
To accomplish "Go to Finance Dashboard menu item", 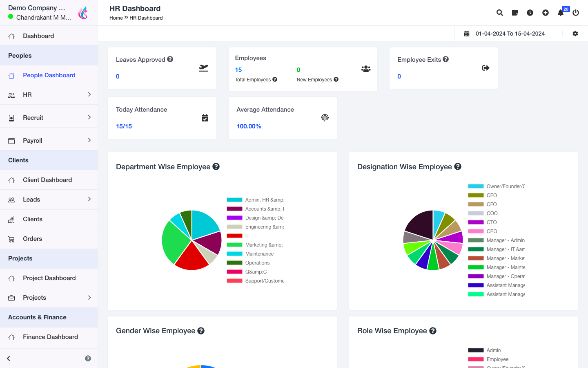I will point(50,337).
